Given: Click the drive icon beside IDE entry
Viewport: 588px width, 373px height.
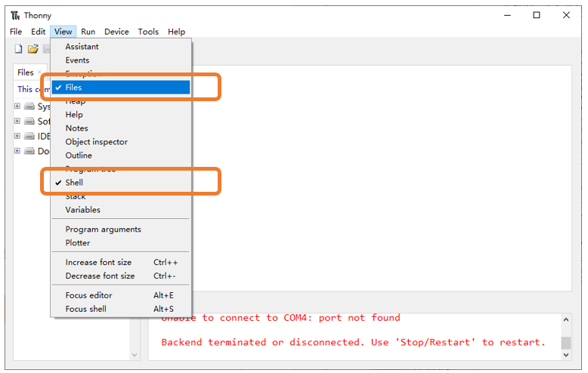Looking at the screenshot, I should coord(29,136).
